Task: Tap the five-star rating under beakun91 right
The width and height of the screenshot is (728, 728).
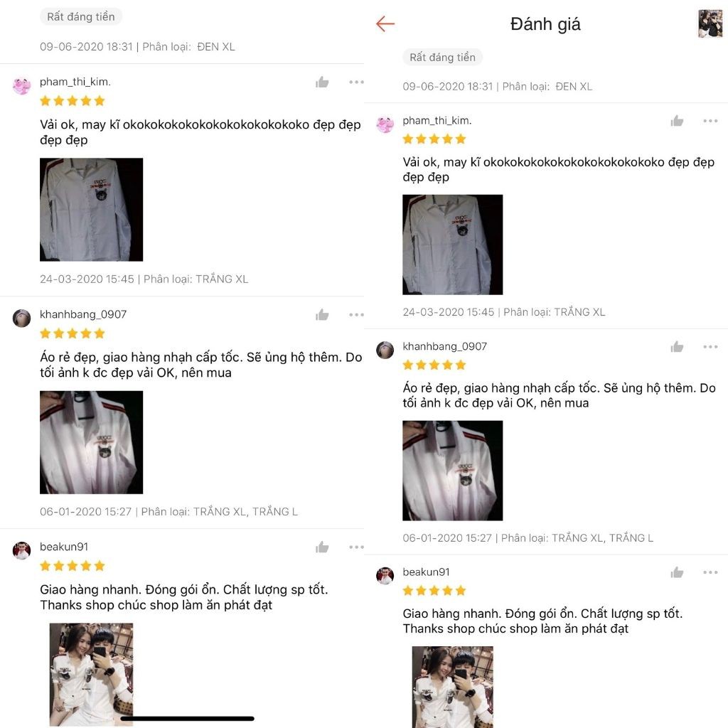Action: pyautogui.click(x=434, y=591)
